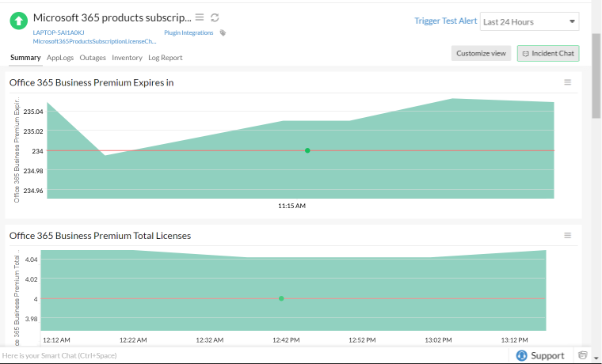
Task: Expand the bottom bar small arrow
Action: (596, 358)
